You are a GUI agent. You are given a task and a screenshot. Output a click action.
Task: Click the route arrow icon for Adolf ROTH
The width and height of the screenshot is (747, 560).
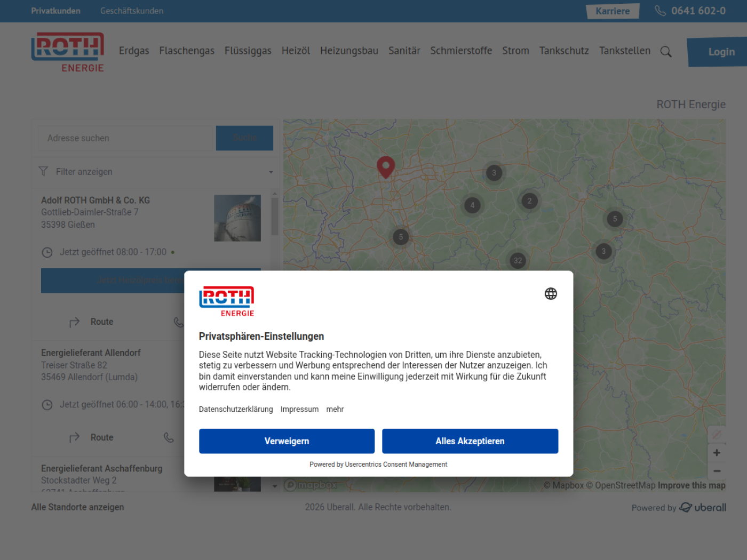pos(74,322)
